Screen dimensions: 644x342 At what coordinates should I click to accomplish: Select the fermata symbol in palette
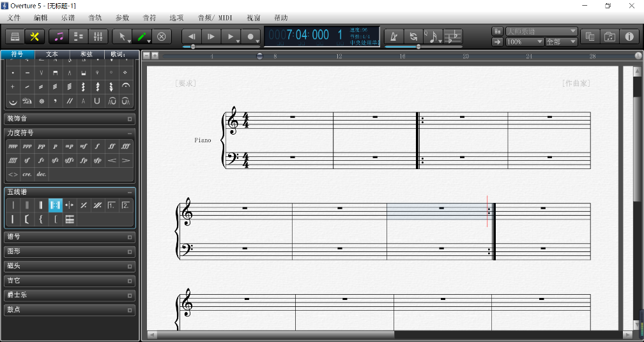pos(126,87)
